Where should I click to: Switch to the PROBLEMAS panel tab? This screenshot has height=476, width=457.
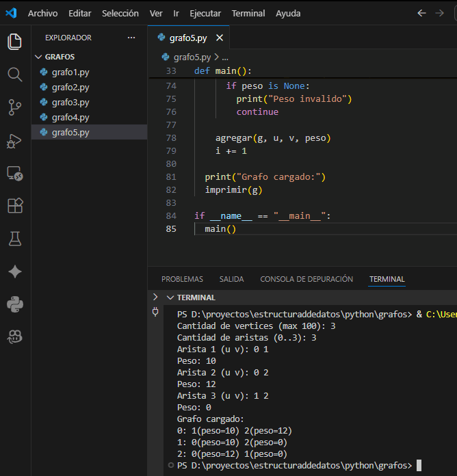(182, 279)
